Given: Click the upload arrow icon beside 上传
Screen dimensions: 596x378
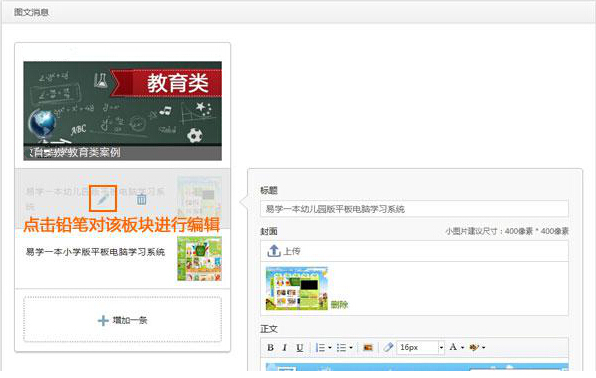Looking at the screenshot, I should point(274,251).
